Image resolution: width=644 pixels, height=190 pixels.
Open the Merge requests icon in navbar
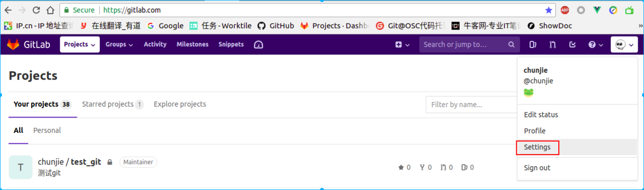coord(552,45)
